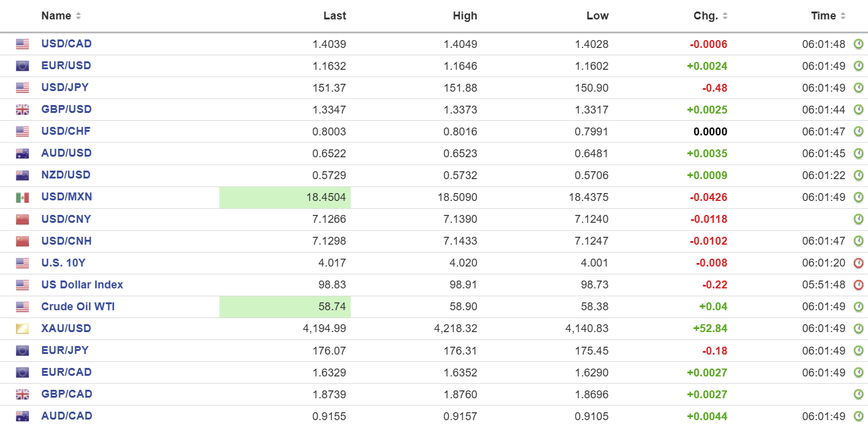The image size is (868, 425).
Task: Click the highlighted USD/MXN last price cell
Action: (285, 197)
